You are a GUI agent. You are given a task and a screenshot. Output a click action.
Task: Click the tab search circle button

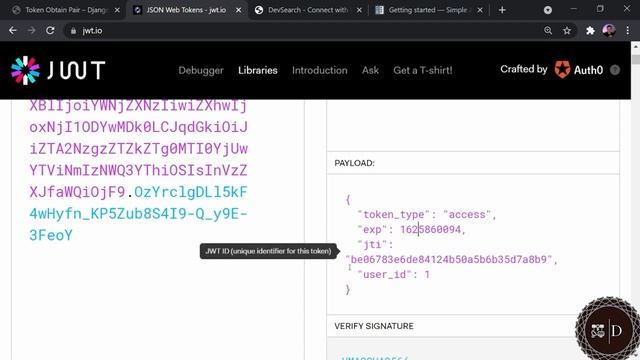click(x=548, y=10)
